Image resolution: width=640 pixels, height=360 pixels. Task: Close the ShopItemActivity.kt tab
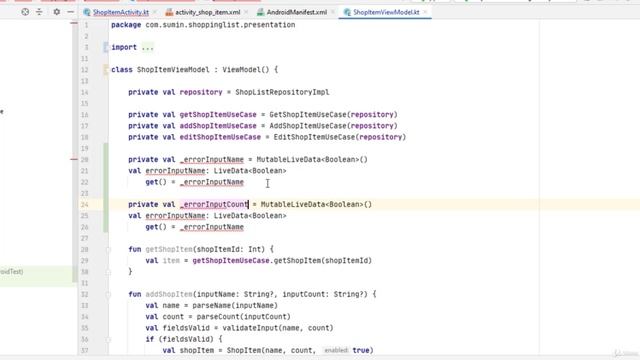tap(155, 12)
